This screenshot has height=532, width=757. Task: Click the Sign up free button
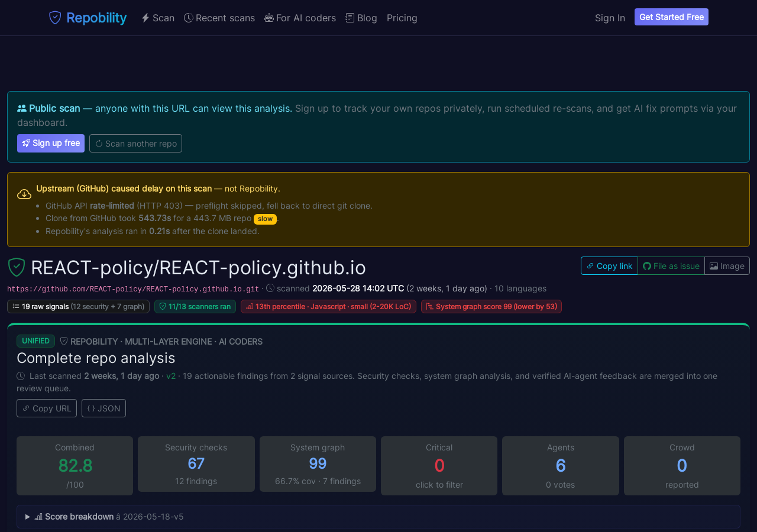(51, 143)
